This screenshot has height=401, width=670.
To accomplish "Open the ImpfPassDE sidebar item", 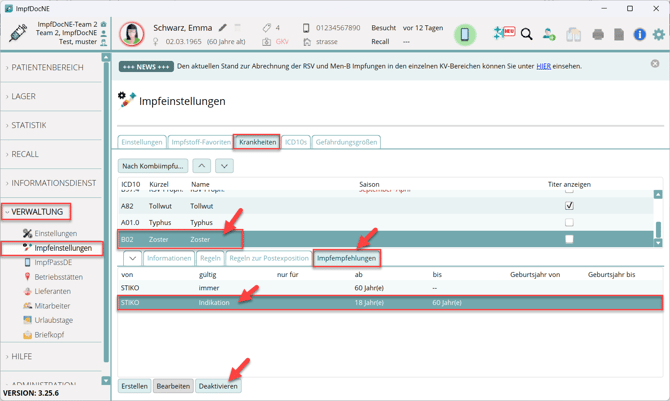I will pos(52,262).
